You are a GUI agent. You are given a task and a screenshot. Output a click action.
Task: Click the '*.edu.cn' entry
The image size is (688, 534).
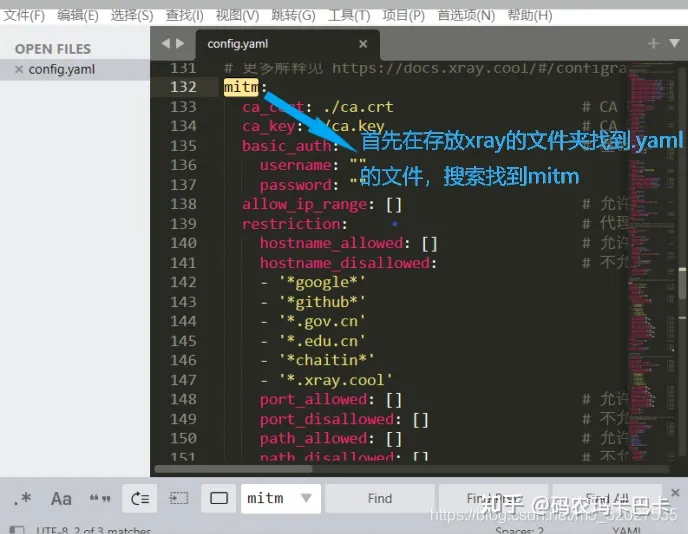[322, 341]
